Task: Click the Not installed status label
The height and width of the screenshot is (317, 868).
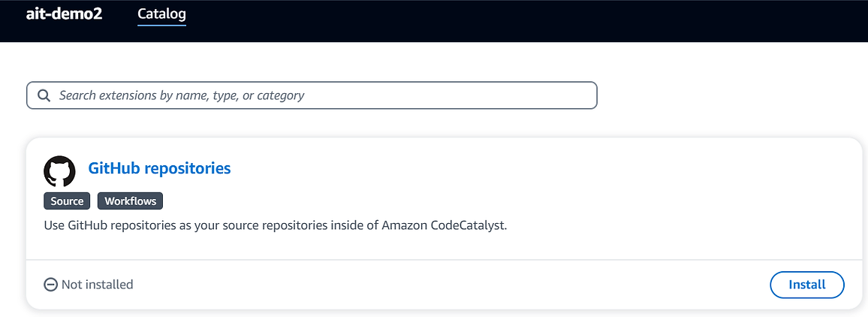Action: pyautogui.click(x=98, y=285)
